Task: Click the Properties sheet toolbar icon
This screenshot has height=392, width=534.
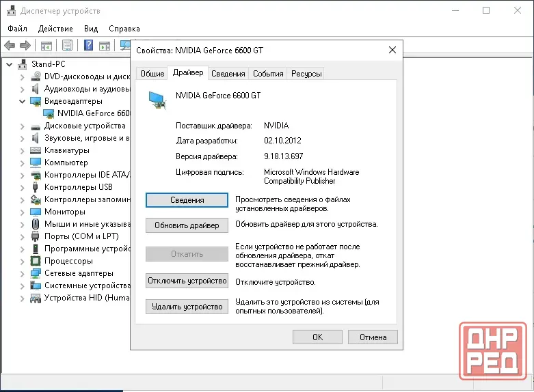Action: (68, 45)
